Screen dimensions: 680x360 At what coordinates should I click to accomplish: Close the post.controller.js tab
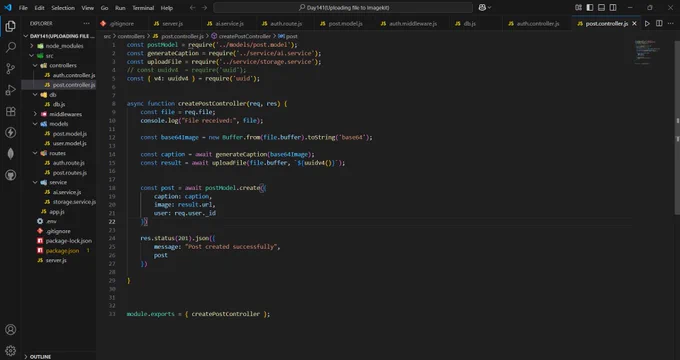pos(634,23)
